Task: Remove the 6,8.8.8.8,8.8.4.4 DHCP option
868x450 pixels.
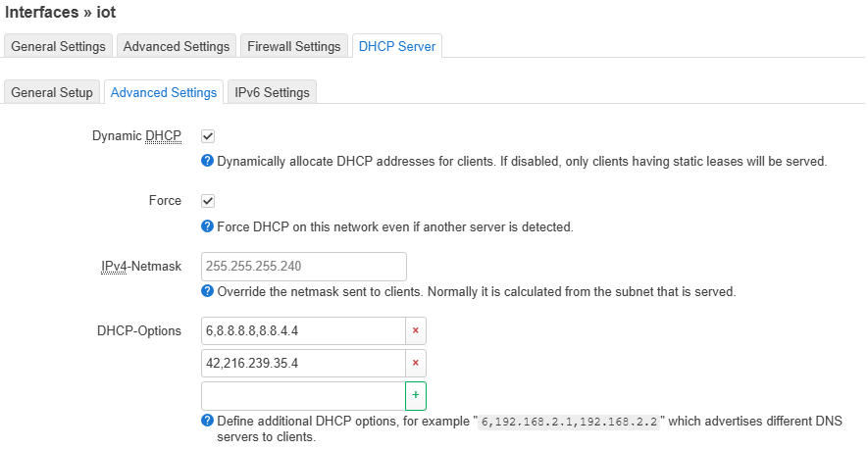Action: [x=416, y=331]
